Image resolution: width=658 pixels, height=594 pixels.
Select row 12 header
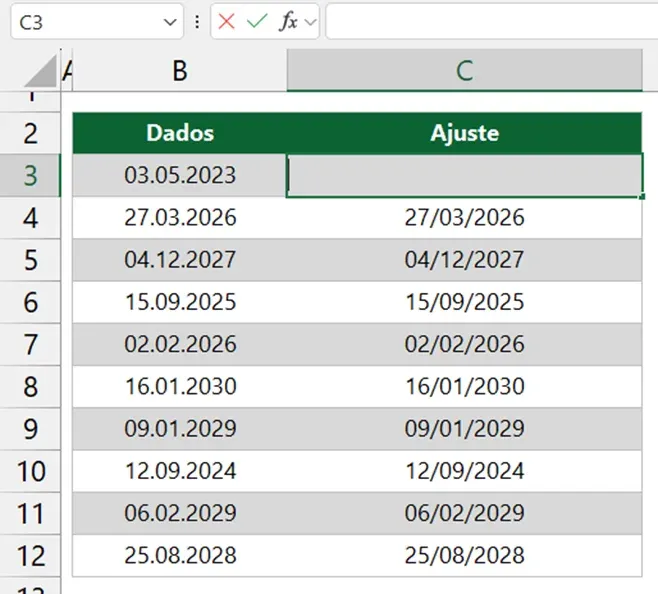[30, 555]
